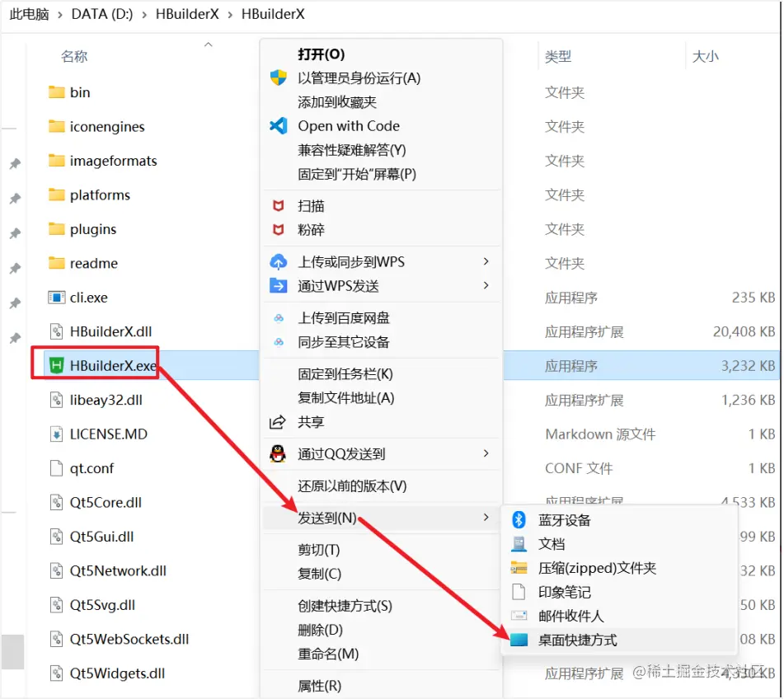Select 同步至其它设备 menu entry
The height and width of the screenshot is (699, 784).
[344, 342]
